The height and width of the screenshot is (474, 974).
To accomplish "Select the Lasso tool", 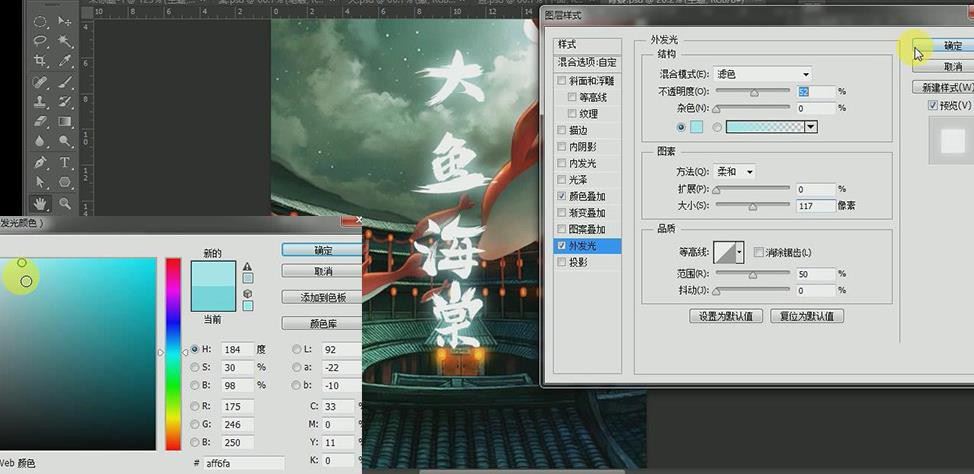I will (x=40, y=42).
